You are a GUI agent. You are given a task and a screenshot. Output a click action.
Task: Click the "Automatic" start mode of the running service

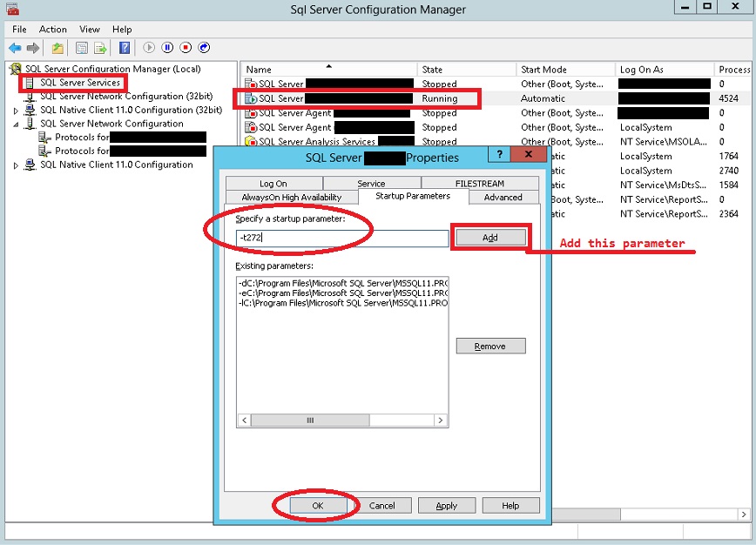[x=543, y=98]
